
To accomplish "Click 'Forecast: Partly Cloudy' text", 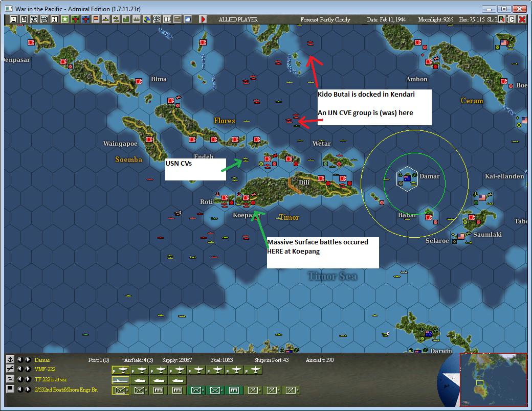I will point(325,19).
